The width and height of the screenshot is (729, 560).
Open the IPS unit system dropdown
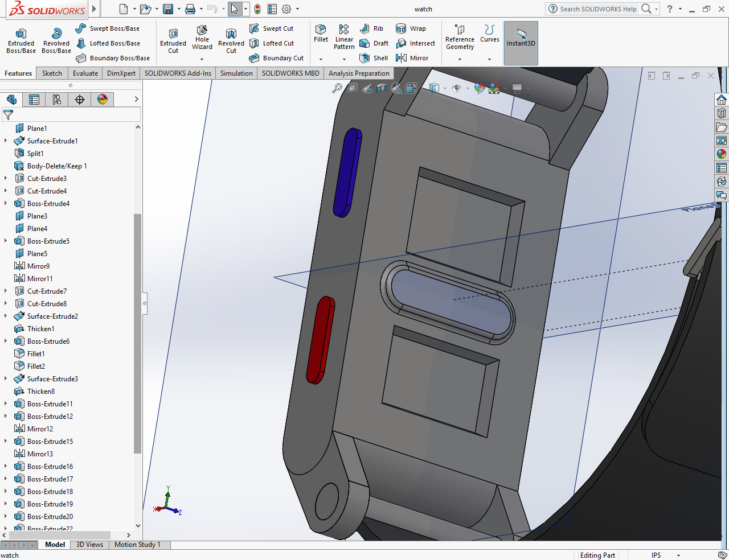pos(678,555)
